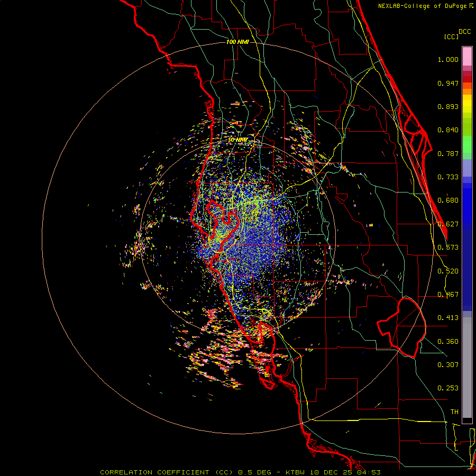Image resolution: width=476 pixels, height=476 pixels.
Task: Select the 0.733 legend value
Action: coord(448,177)
